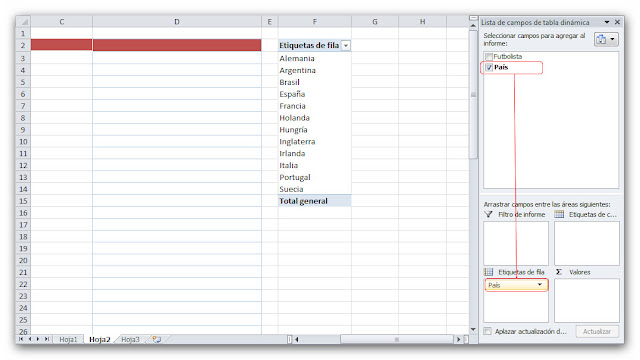Click the vertical scrollbar down arrow
The image size is (640, 360).
point(473,329)
